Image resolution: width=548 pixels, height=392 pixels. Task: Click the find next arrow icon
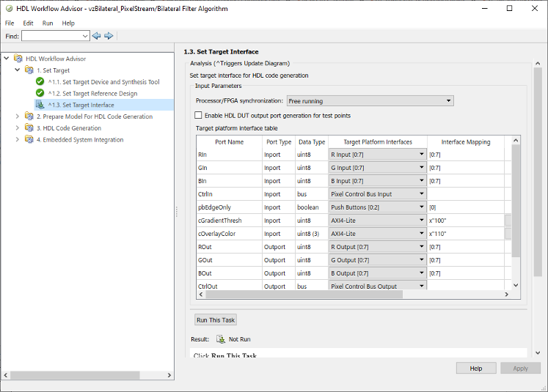click(109, 36)
